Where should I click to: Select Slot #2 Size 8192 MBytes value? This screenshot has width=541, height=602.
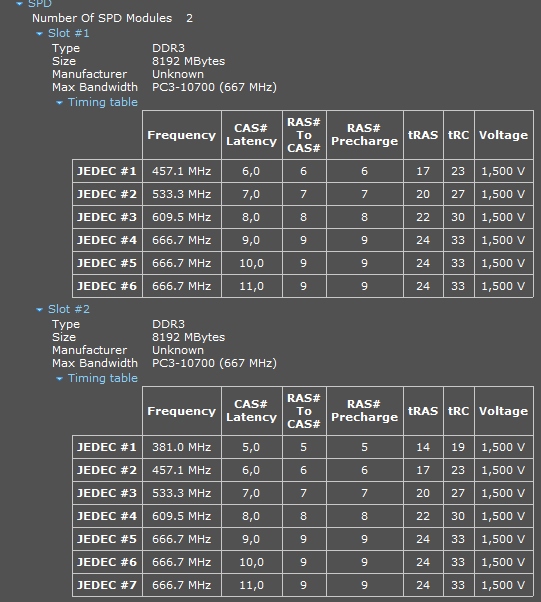pyautogui.click(x=189, y=337)
